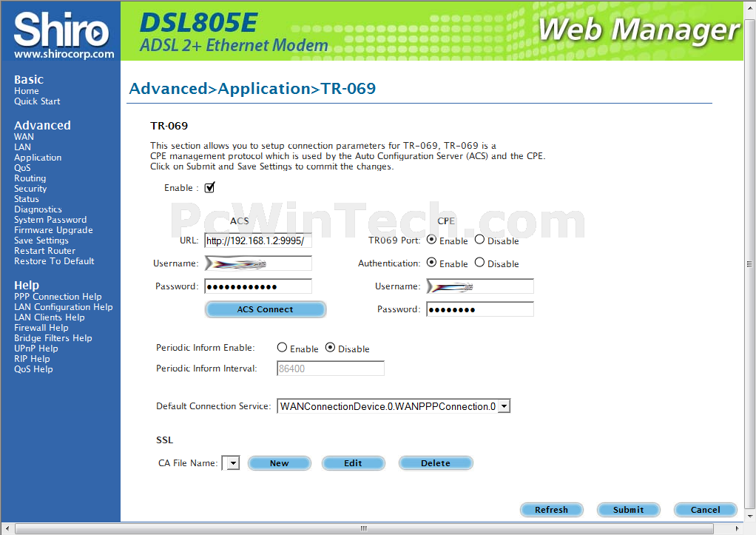Go to WAN settings
Screen dimensions: 756x535
tap(24, 136)
